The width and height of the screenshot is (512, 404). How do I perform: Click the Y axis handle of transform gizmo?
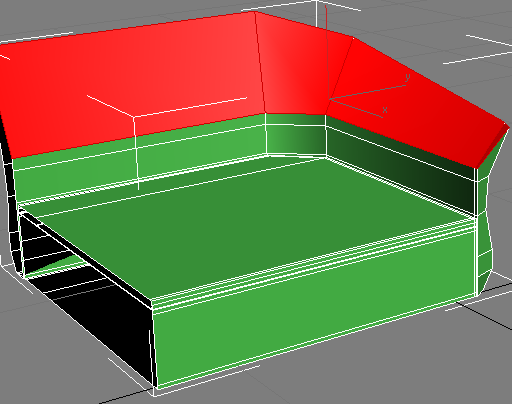[x=368, y=91]
